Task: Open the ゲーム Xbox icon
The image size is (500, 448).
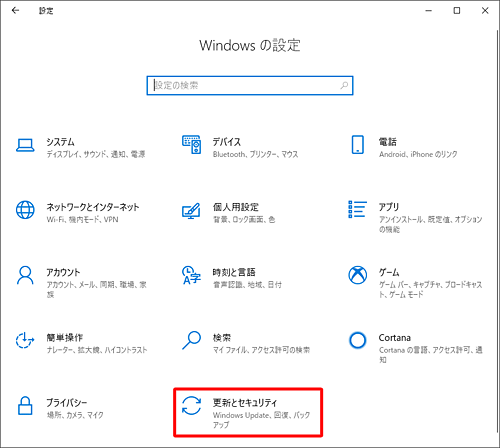Action: (358, 275)
